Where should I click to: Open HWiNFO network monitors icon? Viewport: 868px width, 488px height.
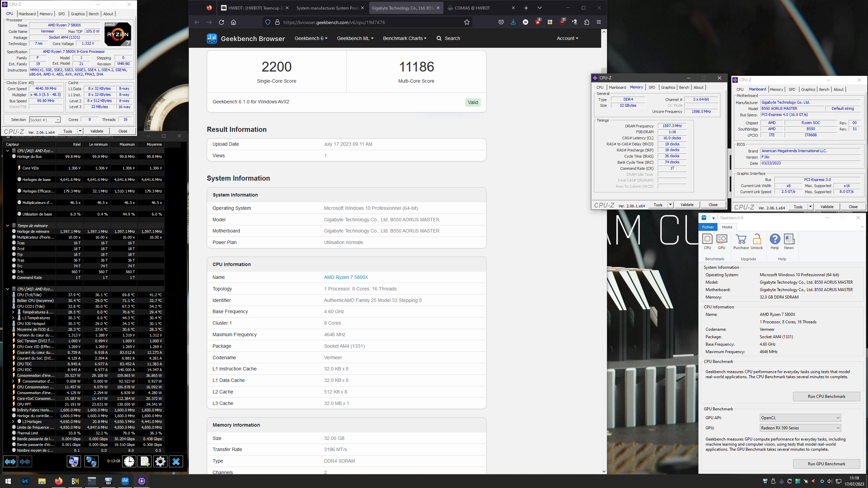click(x=91, y=461)
